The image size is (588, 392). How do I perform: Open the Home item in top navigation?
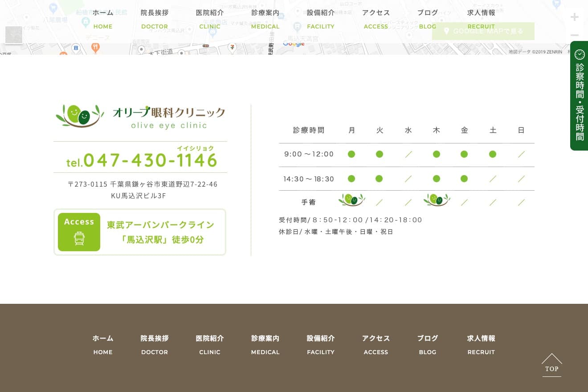103,19
